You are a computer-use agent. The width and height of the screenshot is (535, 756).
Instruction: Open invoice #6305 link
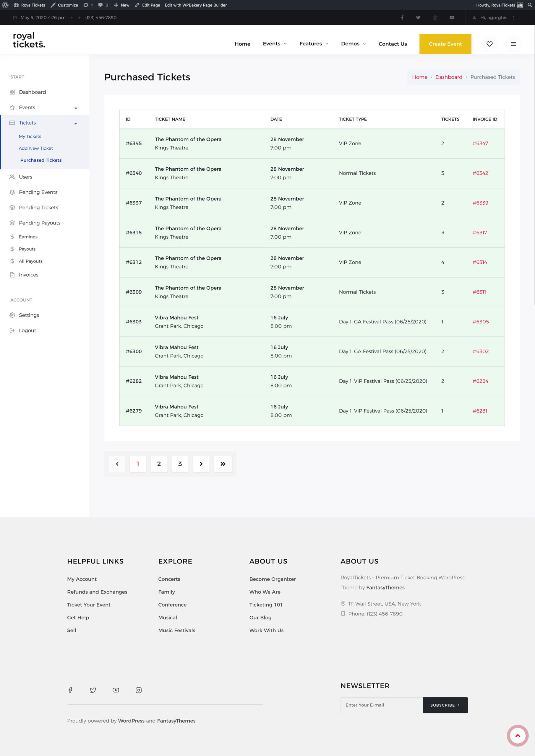click(481, 322)
